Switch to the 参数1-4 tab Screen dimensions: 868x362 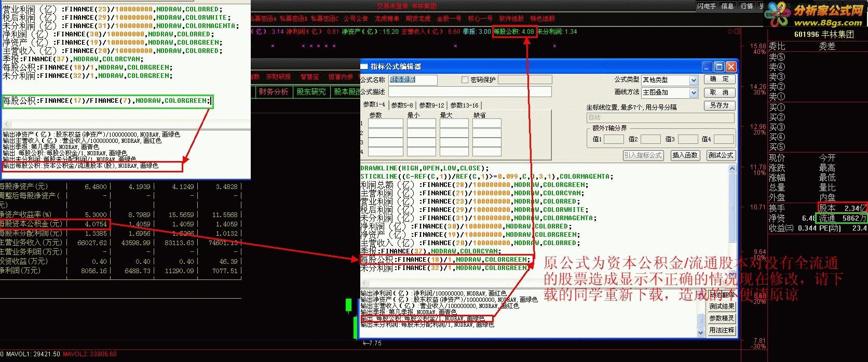pos(374,105)
